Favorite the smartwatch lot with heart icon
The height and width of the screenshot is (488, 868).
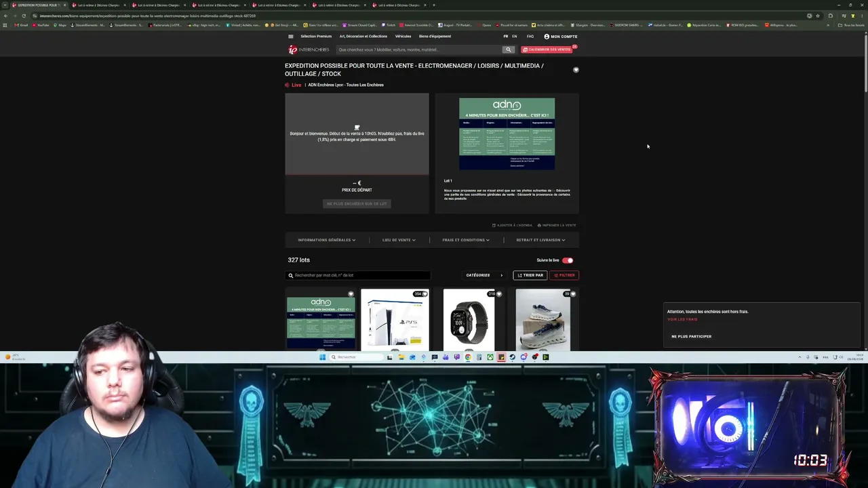[499, 294]
